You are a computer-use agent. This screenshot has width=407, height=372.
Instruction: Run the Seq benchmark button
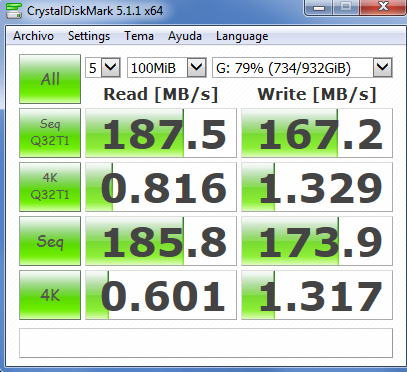click(x=50, y=241)
